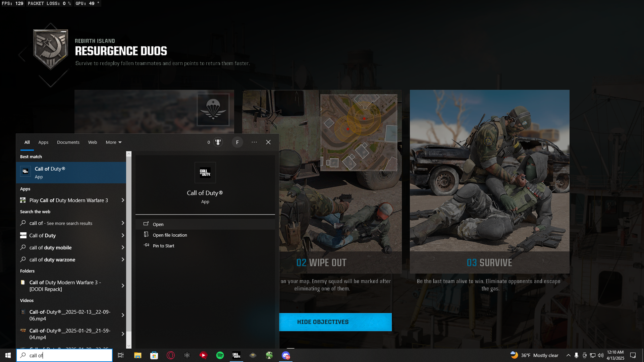Click the green dollar-sign app in taskbar
644x362 pixels.
[x=269, y=355]
